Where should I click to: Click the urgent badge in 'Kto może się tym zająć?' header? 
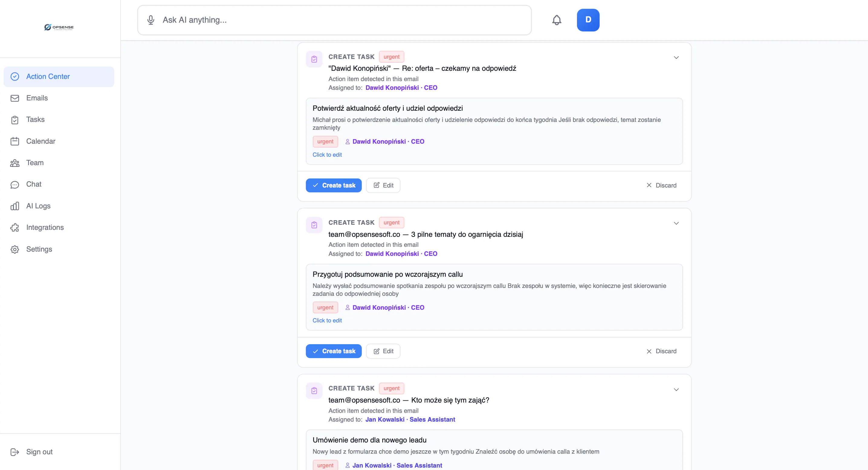point(392,388)
